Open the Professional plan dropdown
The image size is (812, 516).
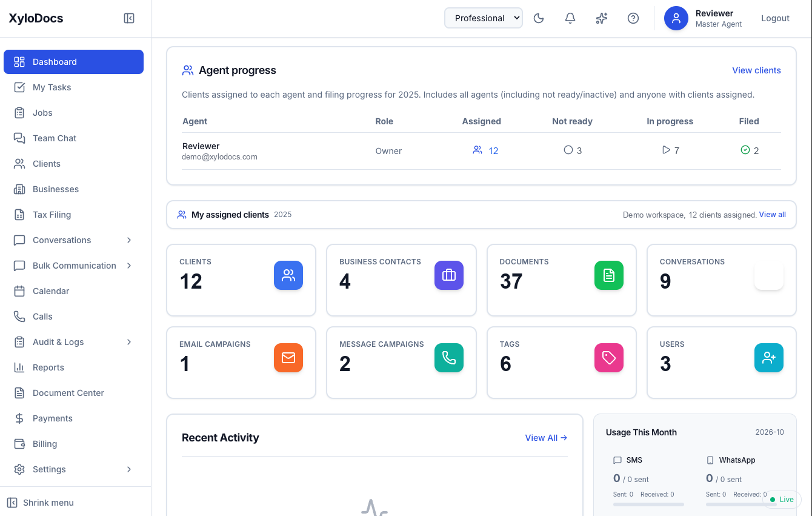pos(484,18)
